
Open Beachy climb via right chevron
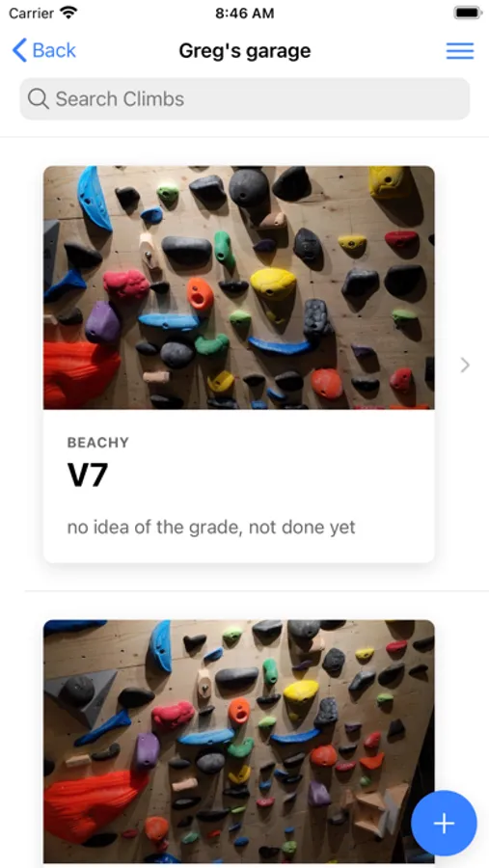pos(465,365)
